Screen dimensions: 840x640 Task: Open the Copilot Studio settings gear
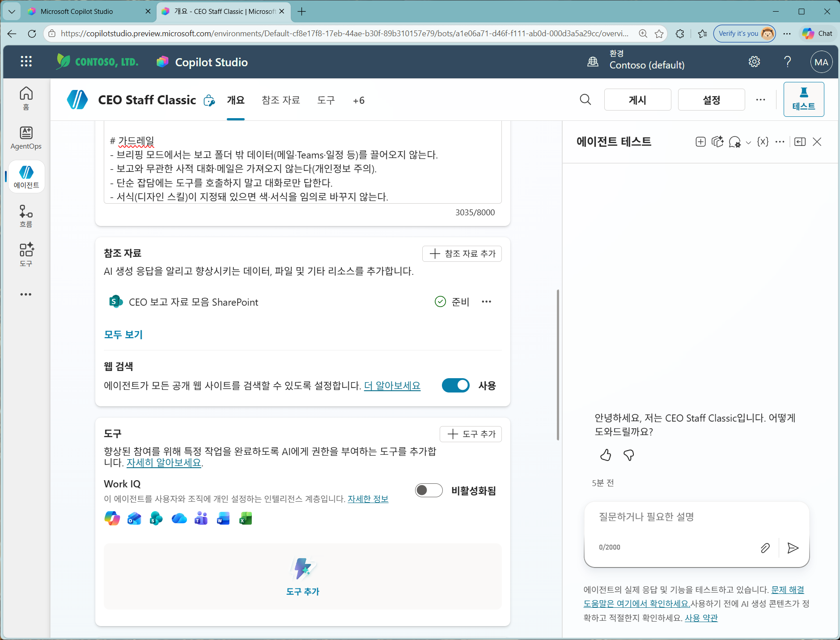(x=754, y=62)
